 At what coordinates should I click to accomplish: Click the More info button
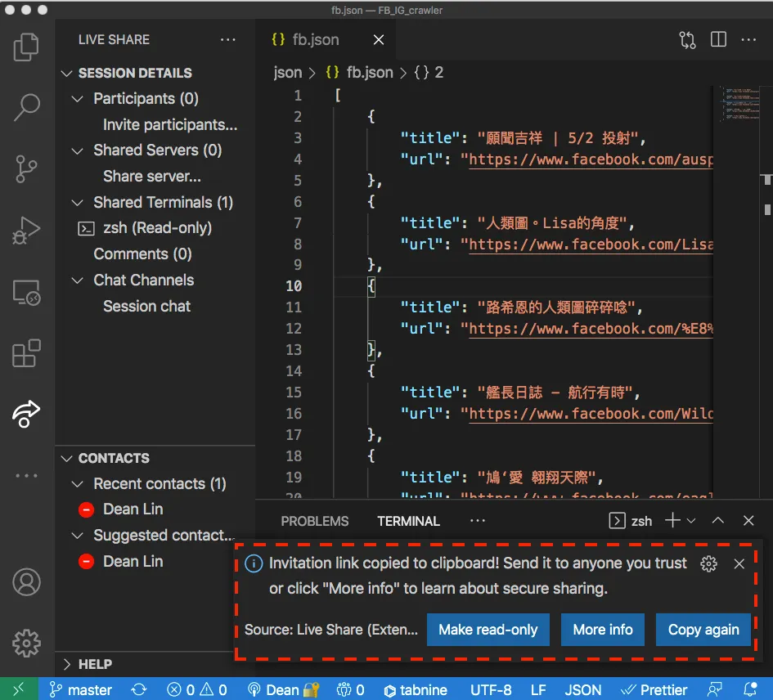[602, 630]
